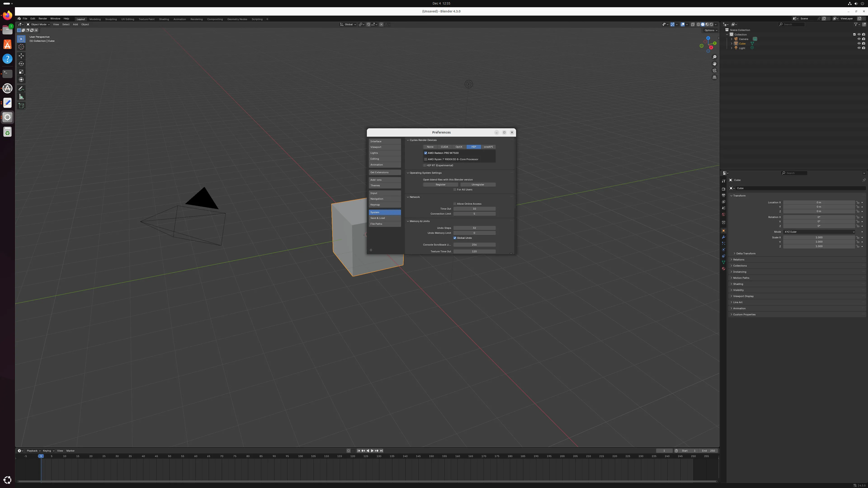Viewport: 868px width, 488px height.
Task: Collapse the Cycles Render Devices panel
Action: [408, 140]
